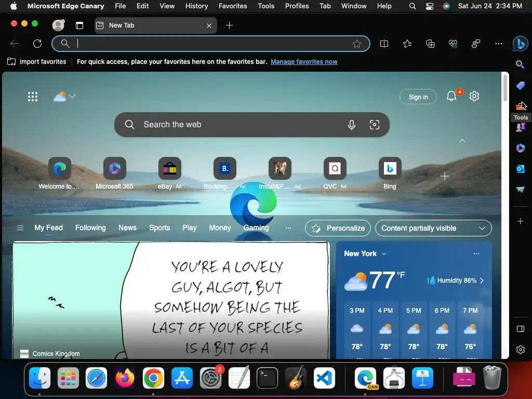The width and height of the screenshot is (532, 399).
Task: Click the Search the web box
Action: coord(252,125)
